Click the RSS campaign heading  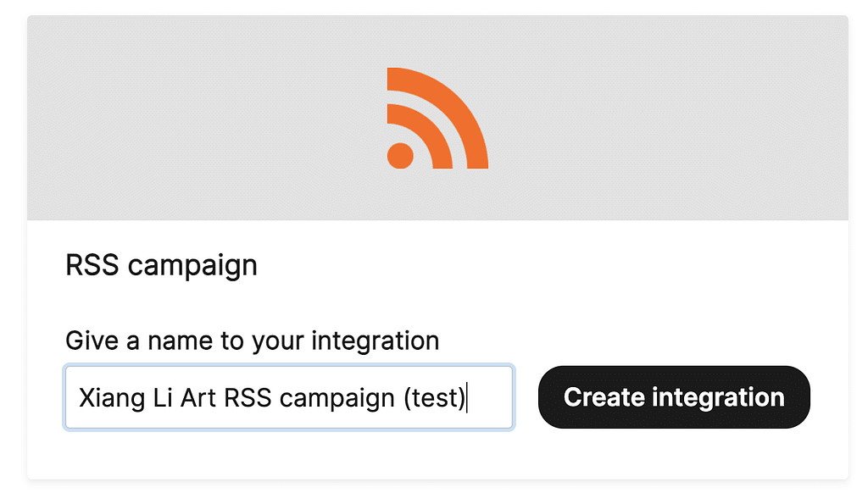161,265
